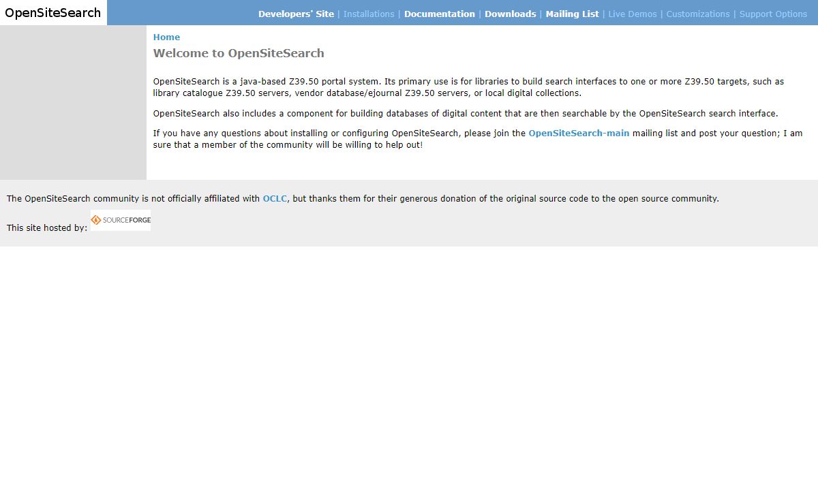This screenshot has width=818, height=504.
Task: Click the Welcome to OpenSiteSearch heading
Action: coord(239,53)
